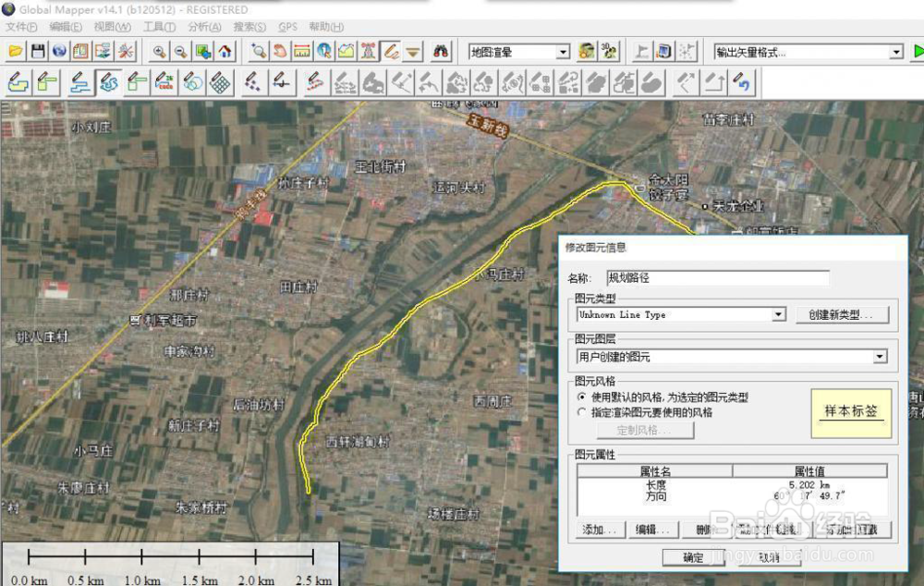The width and height of the screenshot is (924, 586).
Task: Select the Zoom Out magnifier tool
Action: [x=179, y=51]
